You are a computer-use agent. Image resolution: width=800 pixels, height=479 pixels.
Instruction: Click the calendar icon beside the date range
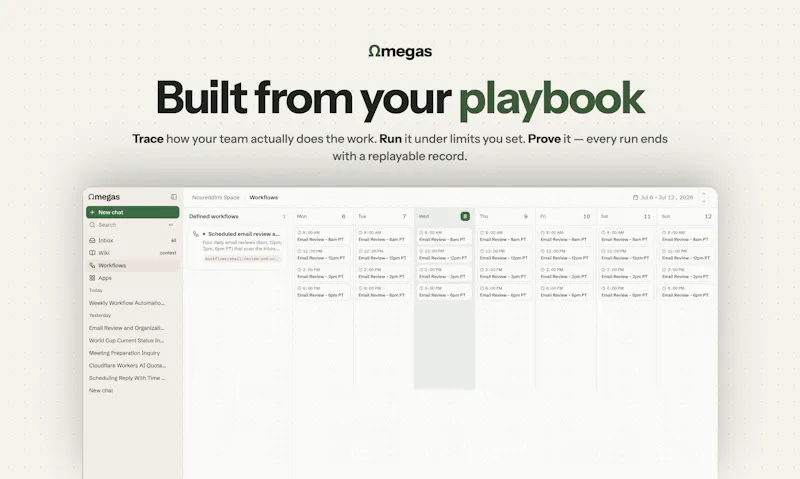point(635,197)
